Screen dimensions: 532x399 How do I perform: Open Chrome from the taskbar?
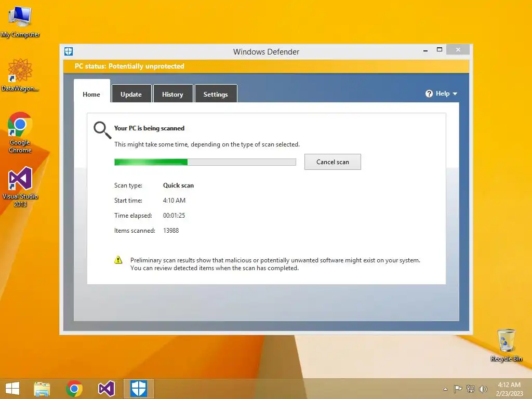click(x=74, y=389)
